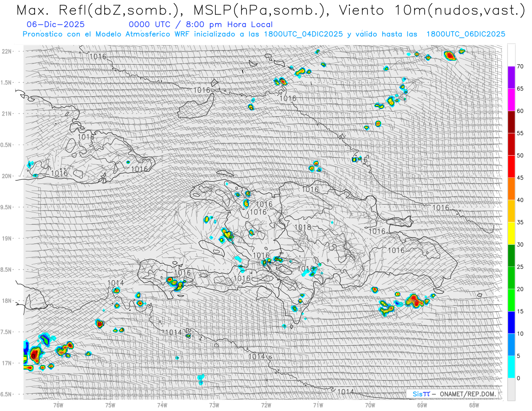Click the colorbar value label "45"
This screenshot has width=532, height=411.
coord(520,178)
